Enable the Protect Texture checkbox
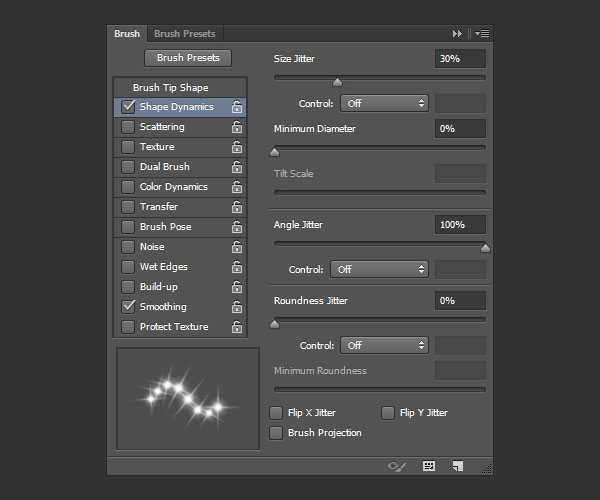Viewport: 600px width, 500px height. click(x=128, y=327)
